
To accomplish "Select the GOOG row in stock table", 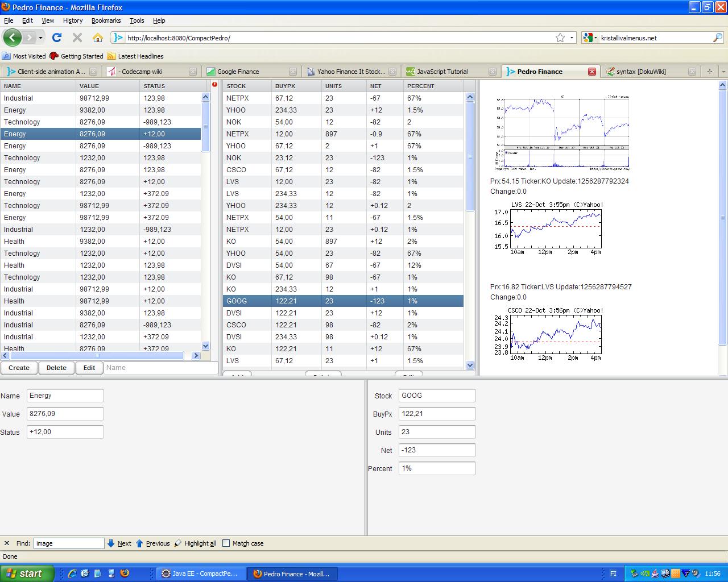I will pos(343,301).
